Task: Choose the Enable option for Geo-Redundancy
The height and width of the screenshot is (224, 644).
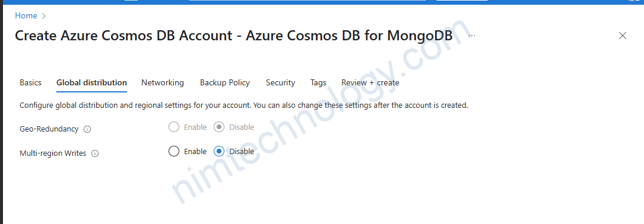Action: point(174,127)
